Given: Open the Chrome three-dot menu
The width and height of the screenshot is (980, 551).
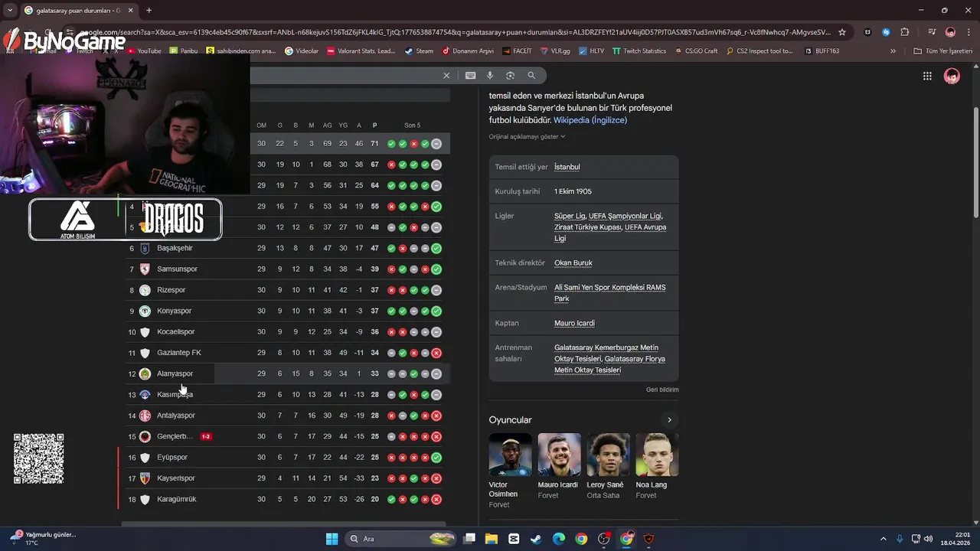Looking at the screenshot, I should (x=968, y=32).
